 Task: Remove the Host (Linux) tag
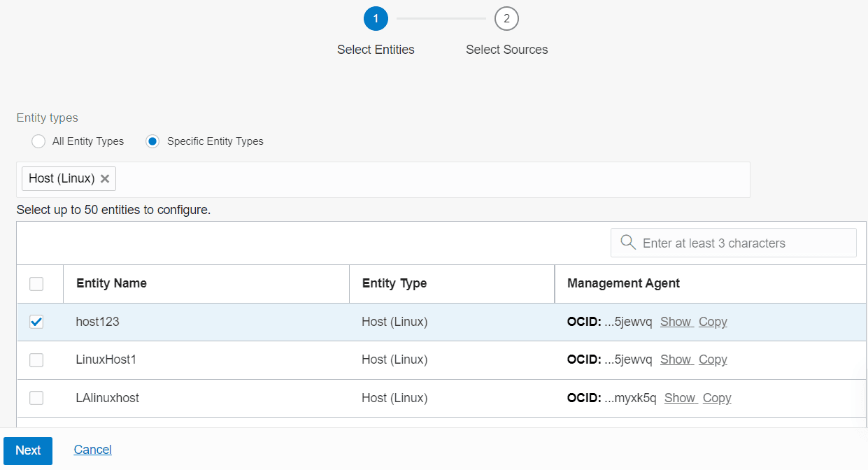(105, 178)
